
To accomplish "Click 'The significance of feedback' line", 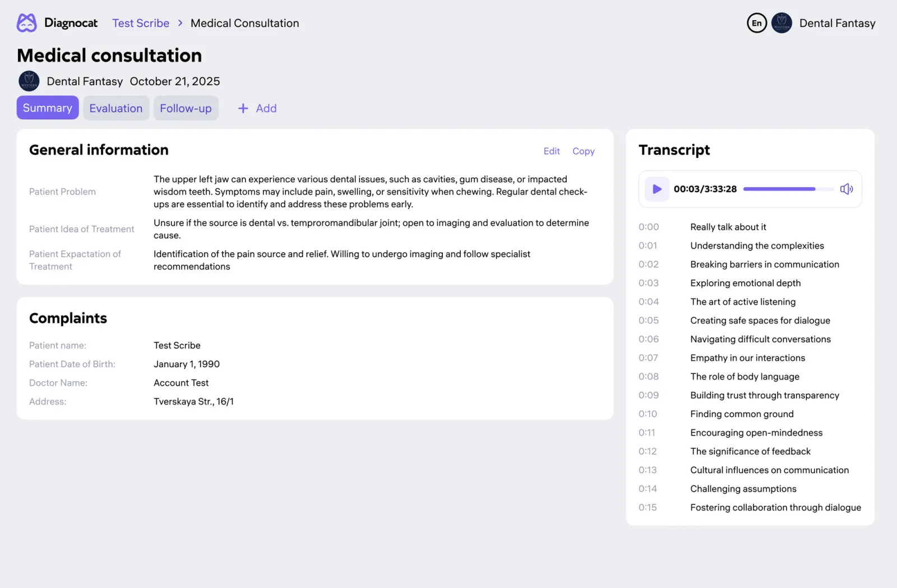I will click(750, 451).
